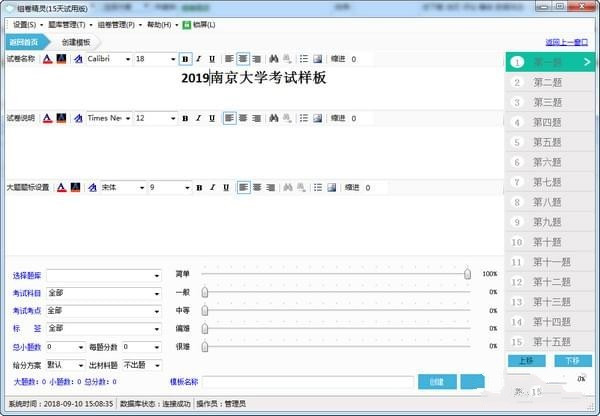Center align in the 试卷说明 toolbar
This screenshot has width=600, height=416.
243,118
